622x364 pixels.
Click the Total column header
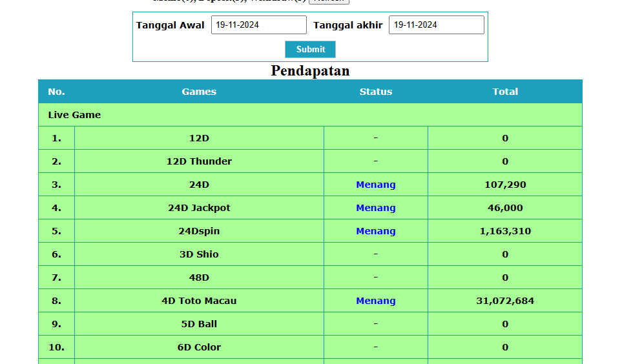click(505, 92)
